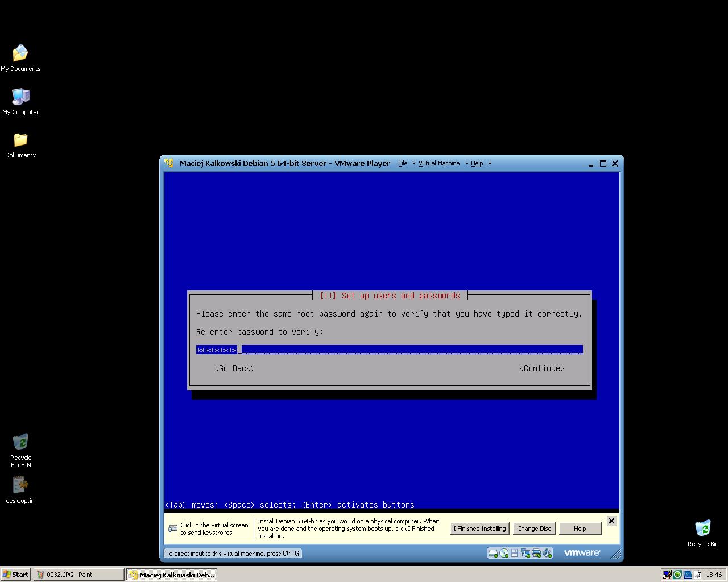Focus the re-enter password field

click(390, 350)
